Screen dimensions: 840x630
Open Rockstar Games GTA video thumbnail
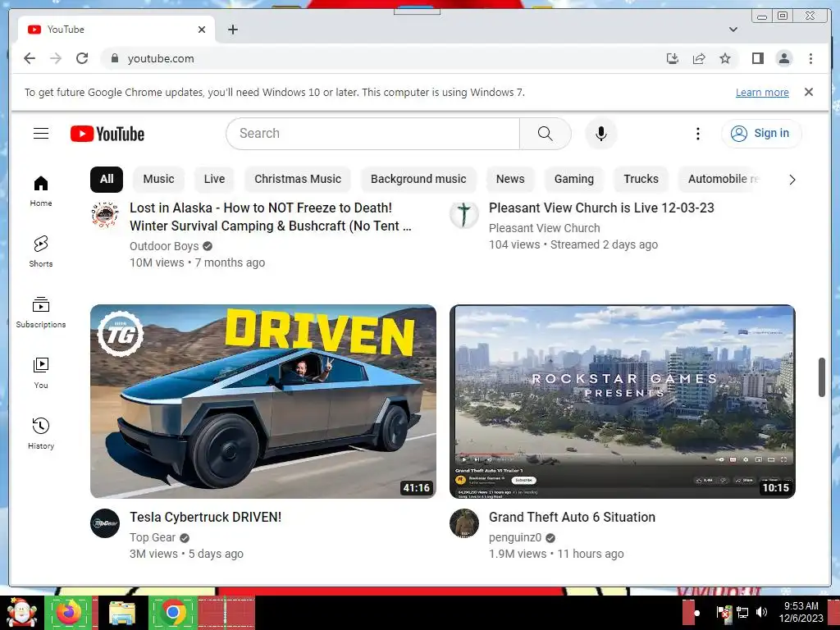(623, 401)
